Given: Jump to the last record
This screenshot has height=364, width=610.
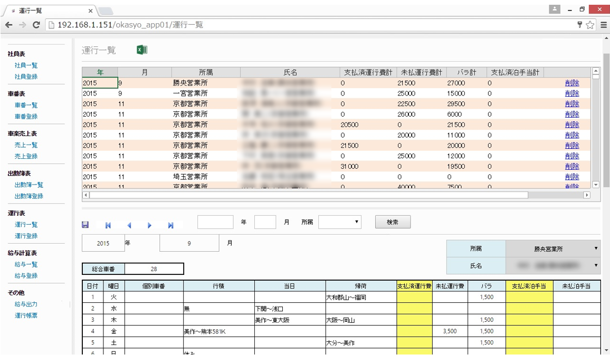Looking at the screenshot, I should 170,224.
